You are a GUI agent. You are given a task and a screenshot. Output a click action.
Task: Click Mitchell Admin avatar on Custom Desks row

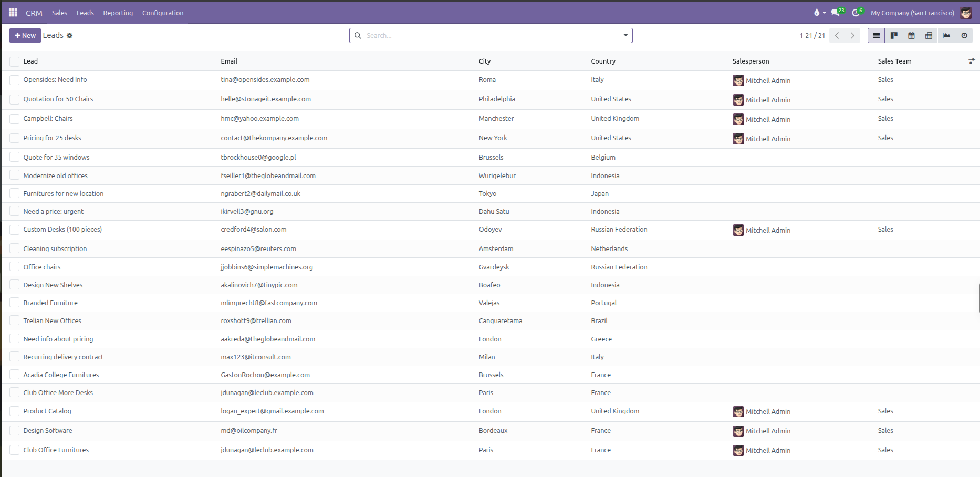(x=738, y=230)
